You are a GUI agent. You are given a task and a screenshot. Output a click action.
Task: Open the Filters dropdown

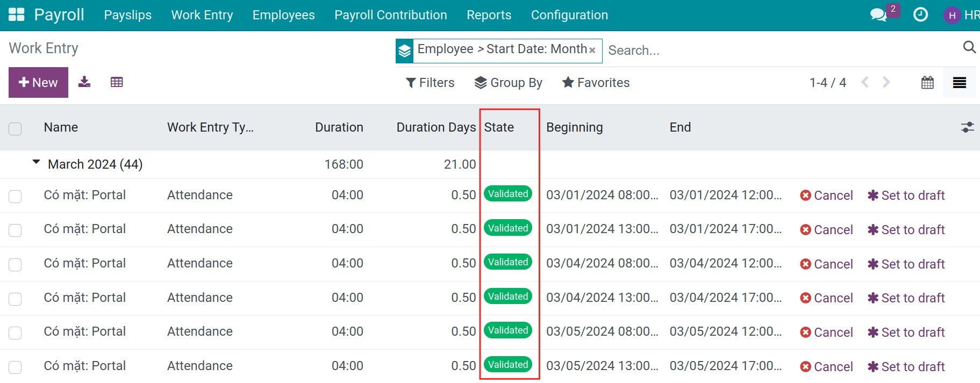[430, 83]
